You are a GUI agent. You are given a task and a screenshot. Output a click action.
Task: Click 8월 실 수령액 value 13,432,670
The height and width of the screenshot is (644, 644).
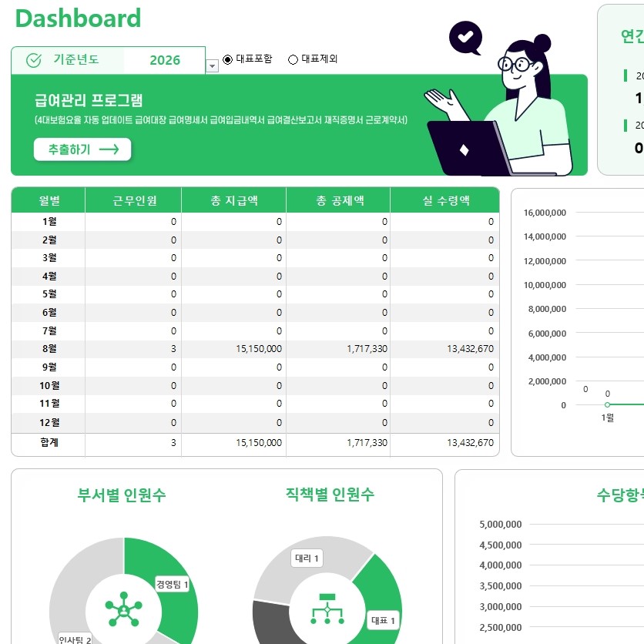tap(470, 349)
